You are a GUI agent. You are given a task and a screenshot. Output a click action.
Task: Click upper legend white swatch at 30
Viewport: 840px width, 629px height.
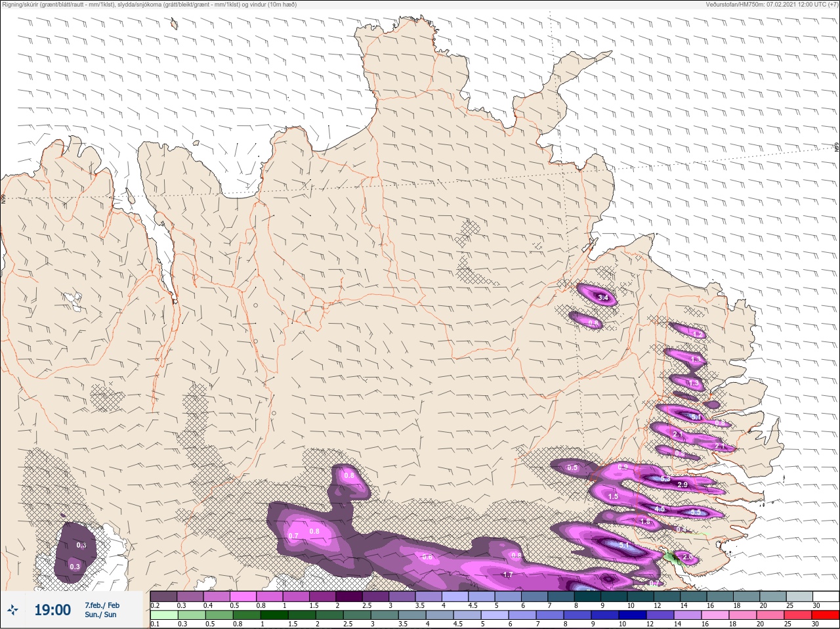(x=826, y=596)
